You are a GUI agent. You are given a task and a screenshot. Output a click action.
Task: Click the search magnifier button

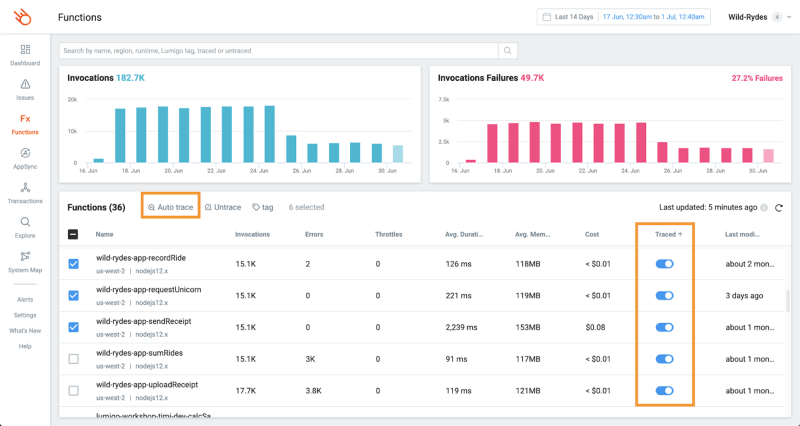tap(508, 51)
